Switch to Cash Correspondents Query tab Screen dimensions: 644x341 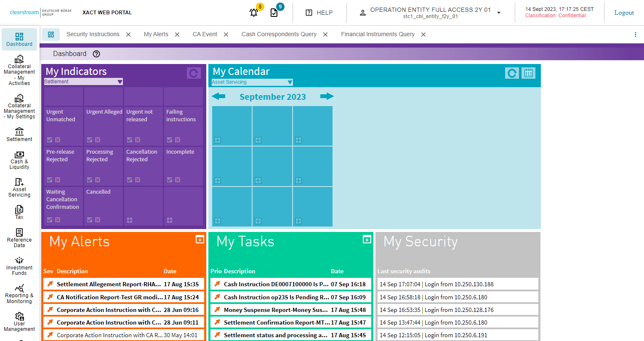[279, 35]
